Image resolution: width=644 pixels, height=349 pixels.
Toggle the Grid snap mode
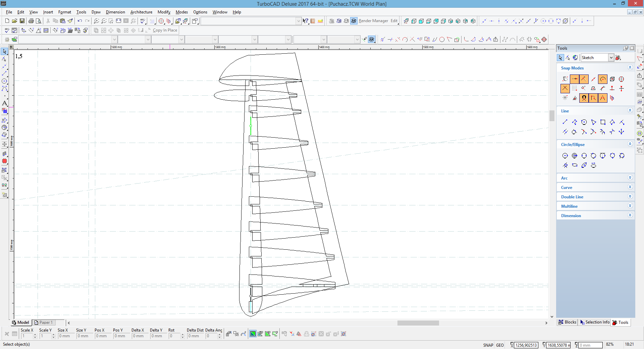tap(575, 89)
